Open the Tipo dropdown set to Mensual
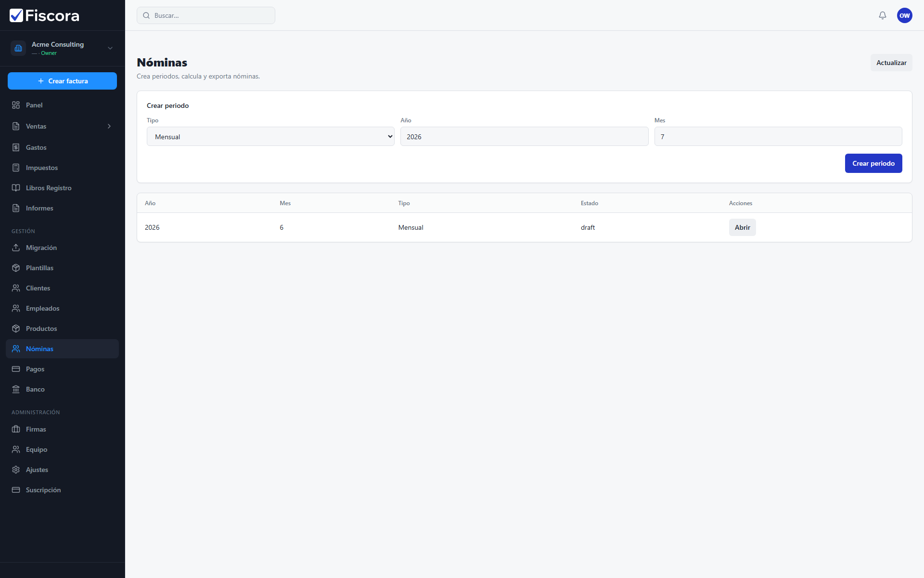 (x=270, y=136)
